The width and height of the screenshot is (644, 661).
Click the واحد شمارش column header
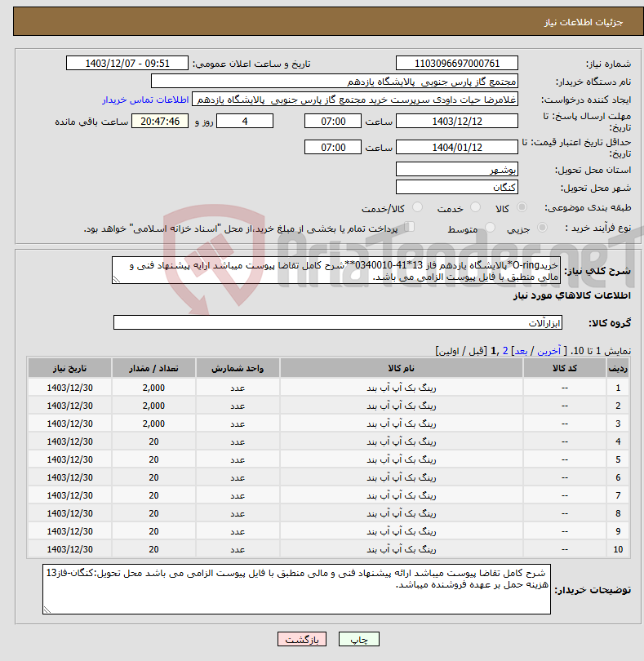(238, 368)
